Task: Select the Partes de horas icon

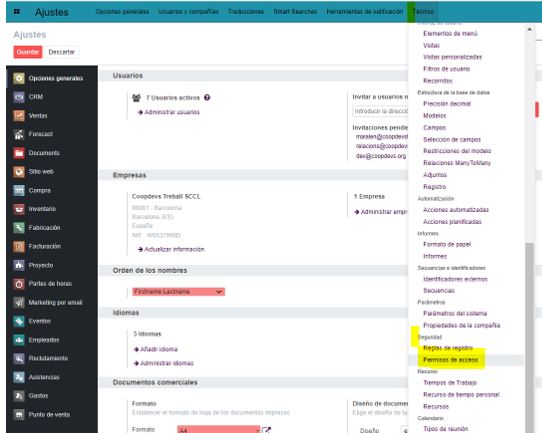Action: [x=19, y=284]
